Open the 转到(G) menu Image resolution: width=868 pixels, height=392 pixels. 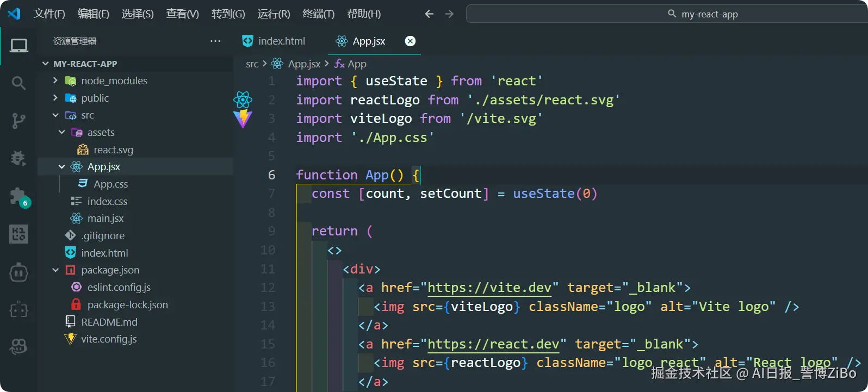(228, 14)
